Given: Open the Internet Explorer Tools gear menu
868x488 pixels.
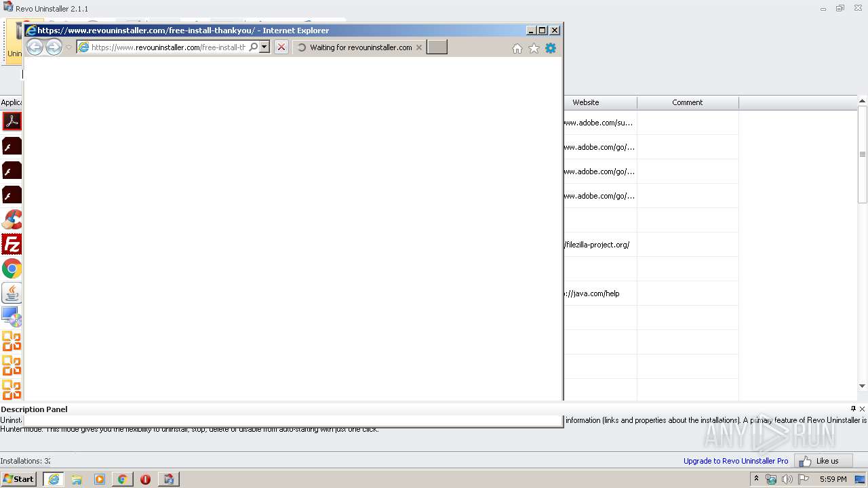Looking at the screenshot, I should (x=551, y=48).
